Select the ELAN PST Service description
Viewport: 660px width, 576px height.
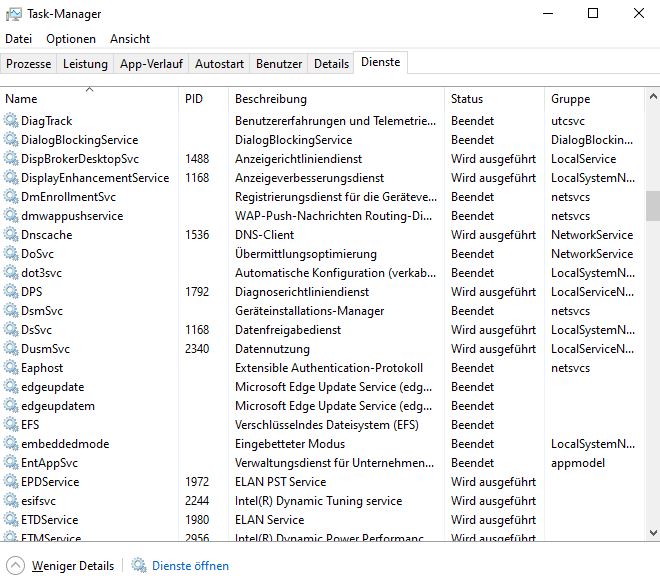pyautogui.click(x=280, y=481)
